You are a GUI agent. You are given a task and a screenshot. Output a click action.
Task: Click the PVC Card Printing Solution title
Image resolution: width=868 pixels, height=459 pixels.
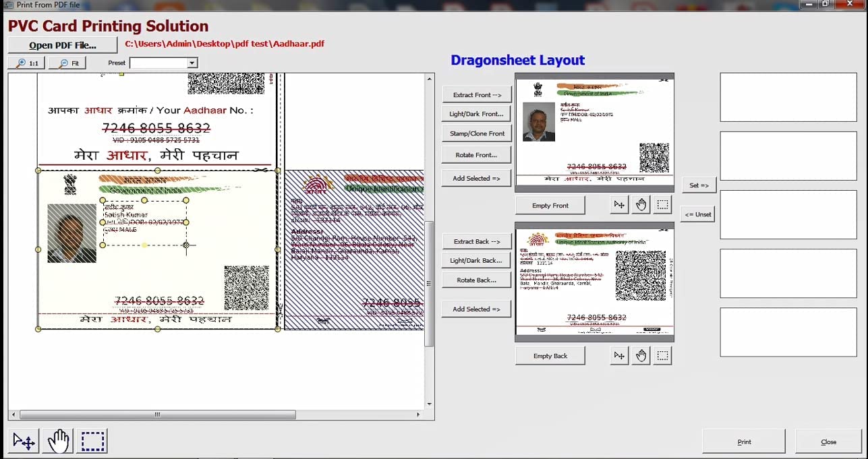coord(109,26)
